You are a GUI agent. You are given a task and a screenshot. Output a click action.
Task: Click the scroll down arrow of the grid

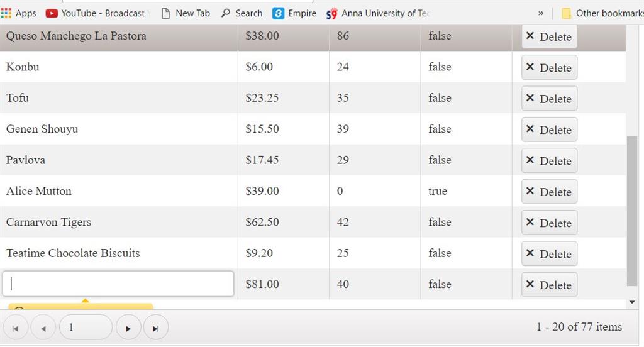pos(632,302)
